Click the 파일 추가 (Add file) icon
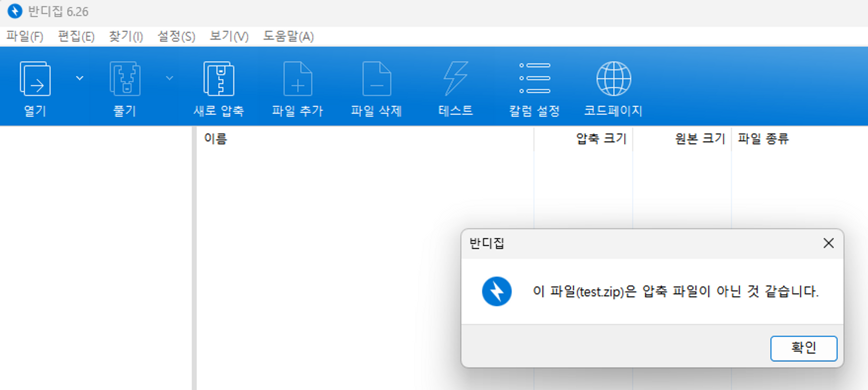 click(x=298, y=79)
